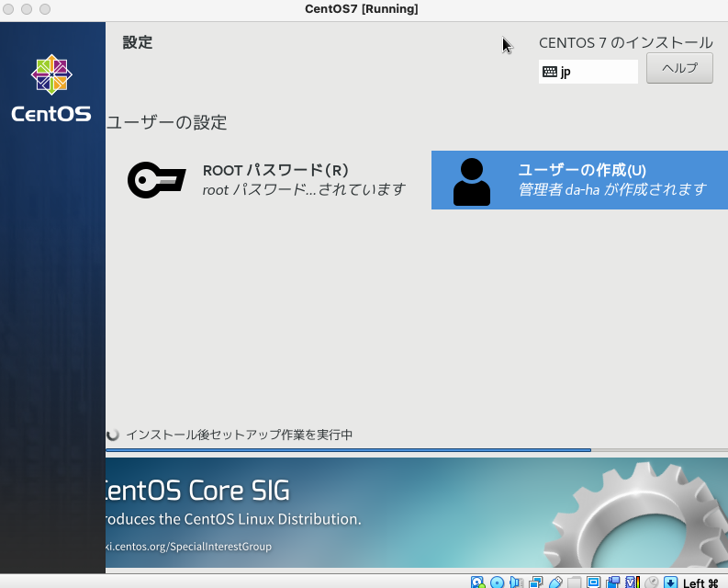Open the ROOT password settings
This screenshot has height=588, width=728.
tap(266, 180)
